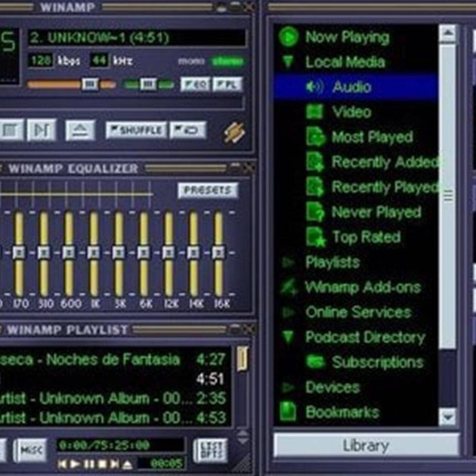Skip to next track in main Winamp window
Viewport: 476px width, 476px height.
(x=42, y=130)
